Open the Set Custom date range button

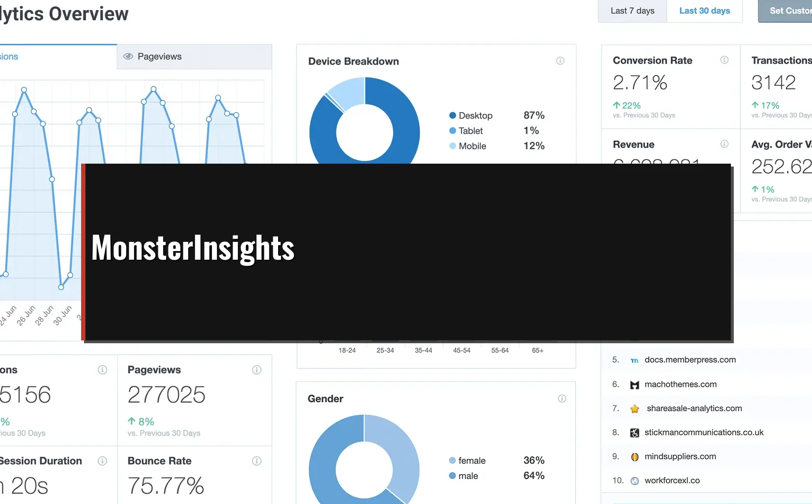[787, 11]
